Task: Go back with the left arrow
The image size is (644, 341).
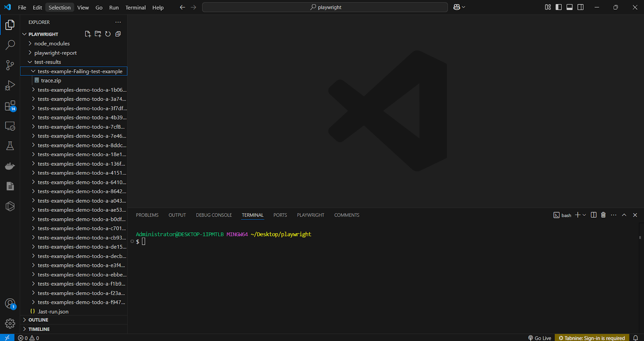Action: click(x=182, y=7)
